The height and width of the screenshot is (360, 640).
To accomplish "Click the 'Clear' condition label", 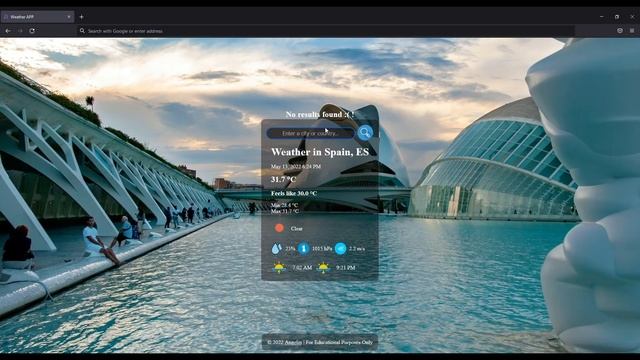I will [x=296, y=229].
